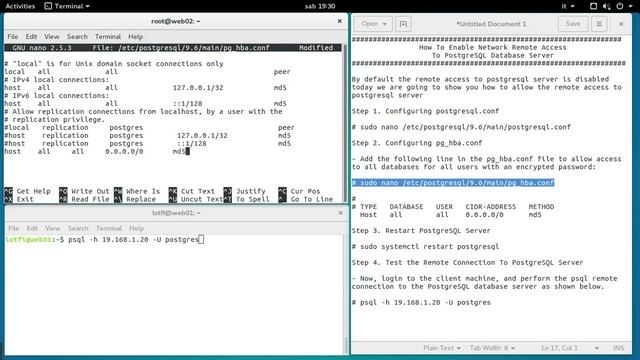Open the Tab Width dropdown
640x360 pixels.
[x=492, y=348]
